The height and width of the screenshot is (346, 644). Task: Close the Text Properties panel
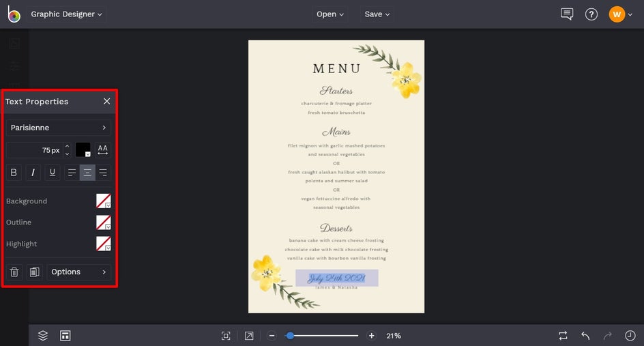point(107,101)
